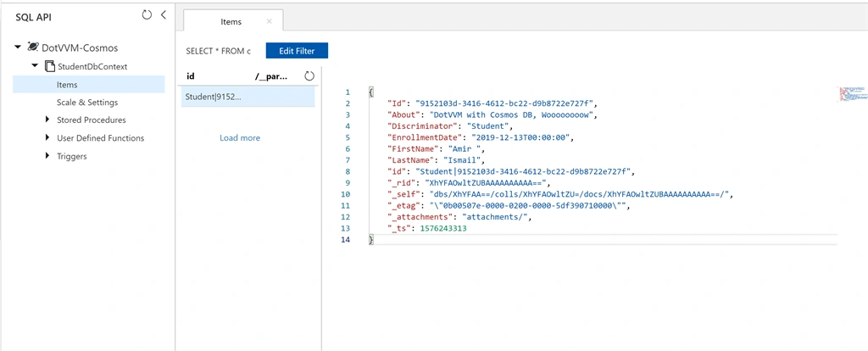This screenshot has width=868, height=351.
Task: Click the SELECT * FROM c query text
Action: tap(219, 51)
